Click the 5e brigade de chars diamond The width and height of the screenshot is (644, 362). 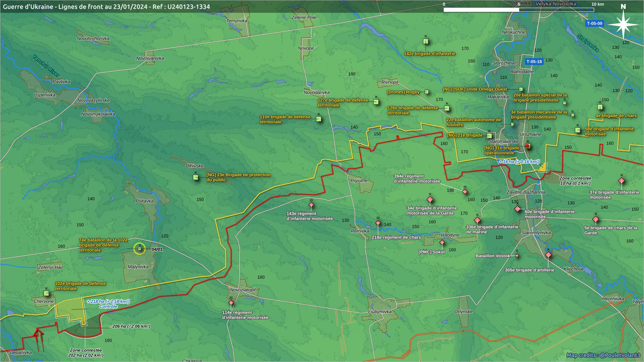pos(596,220)
